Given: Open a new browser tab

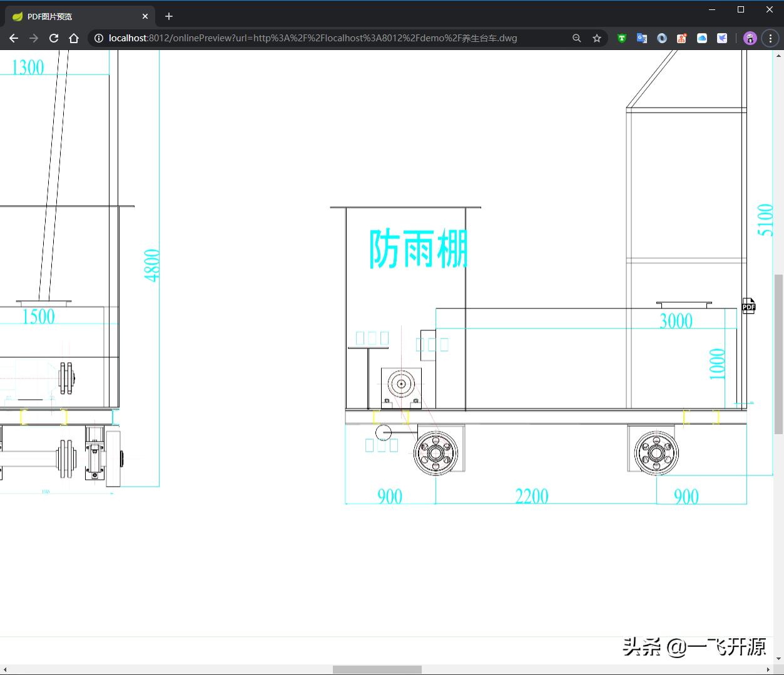Looking at the screenshot, I should pos(169,16).
